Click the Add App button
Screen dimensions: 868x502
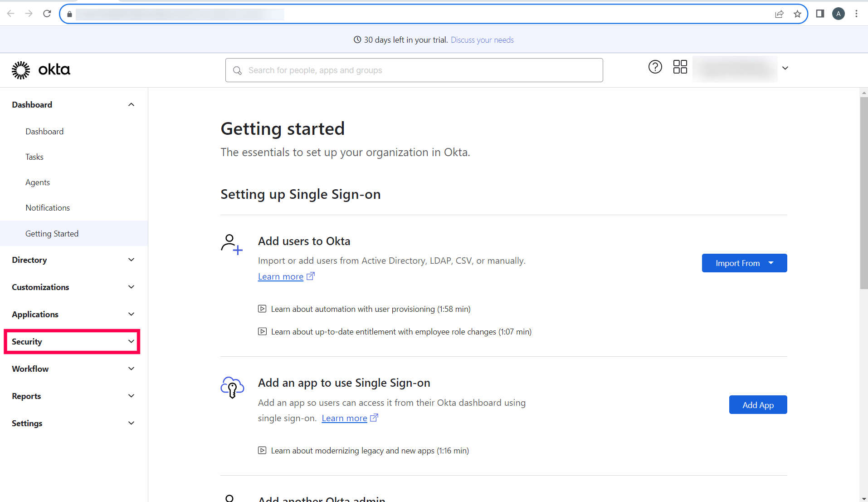coord(758,405)
